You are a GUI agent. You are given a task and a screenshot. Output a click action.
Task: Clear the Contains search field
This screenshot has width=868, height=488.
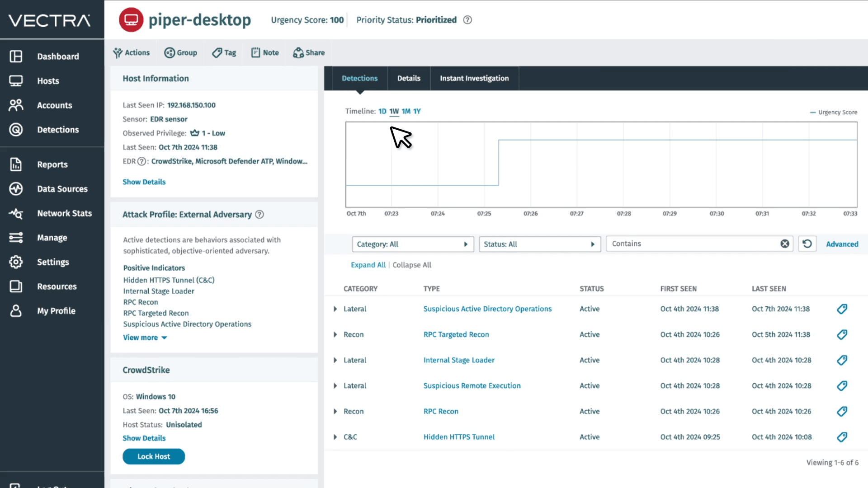(784, 244)
